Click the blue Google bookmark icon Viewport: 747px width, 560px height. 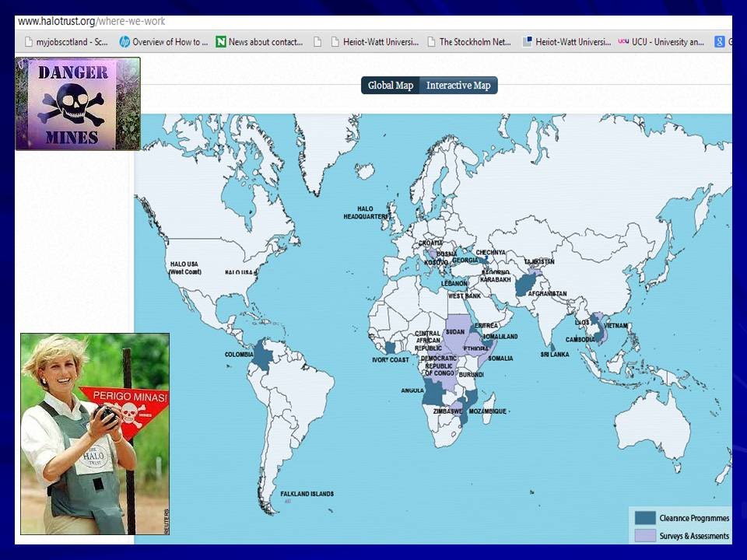tap(719, 42)
